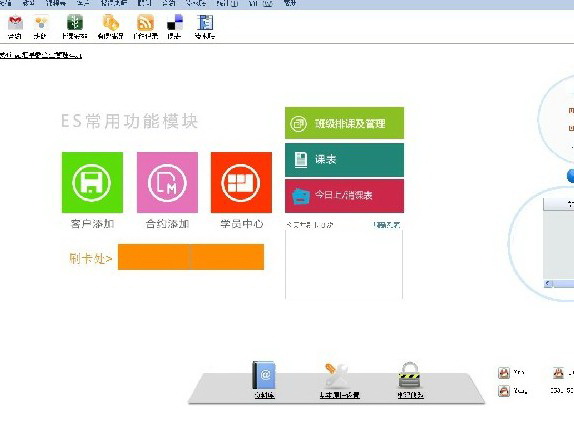Open the green plant toolbar icon
Viewport: 574px width, 426px height.
(75, 23)
